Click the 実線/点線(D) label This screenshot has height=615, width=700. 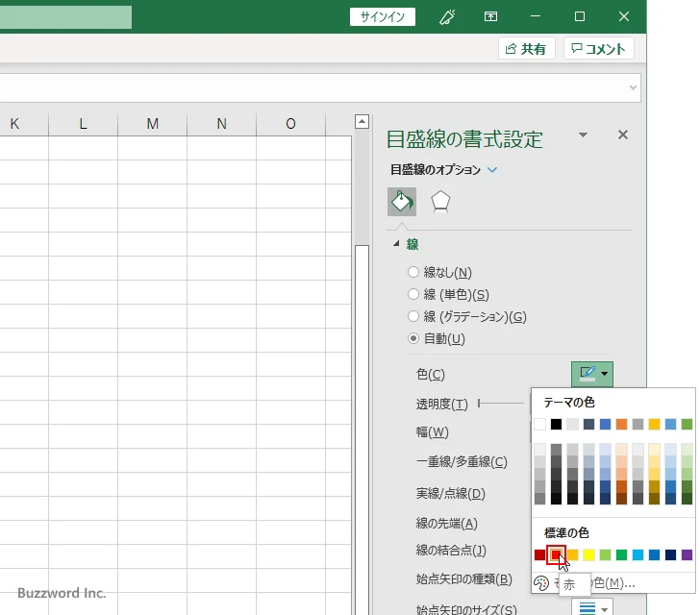click(450, 493)
